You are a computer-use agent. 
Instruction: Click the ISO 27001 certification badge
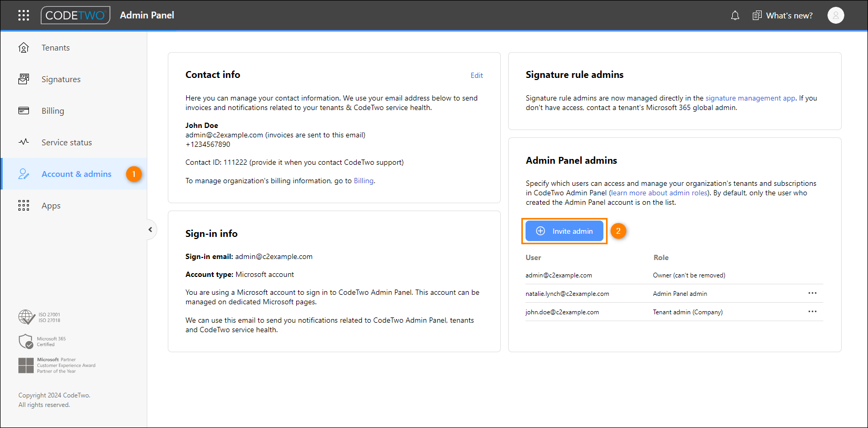point(39,317)
